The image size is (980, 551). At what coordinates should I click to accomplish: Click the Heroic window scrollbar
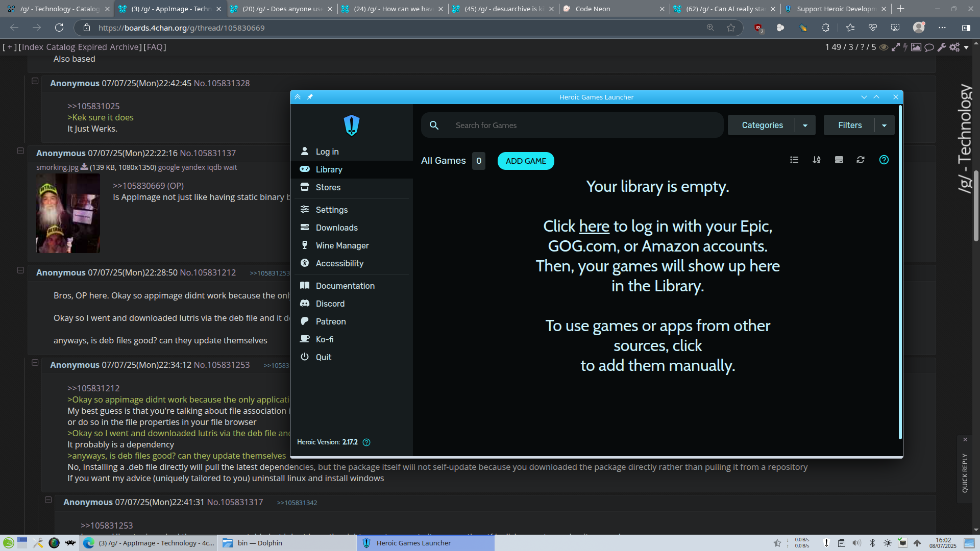click(x=900, y=271)
